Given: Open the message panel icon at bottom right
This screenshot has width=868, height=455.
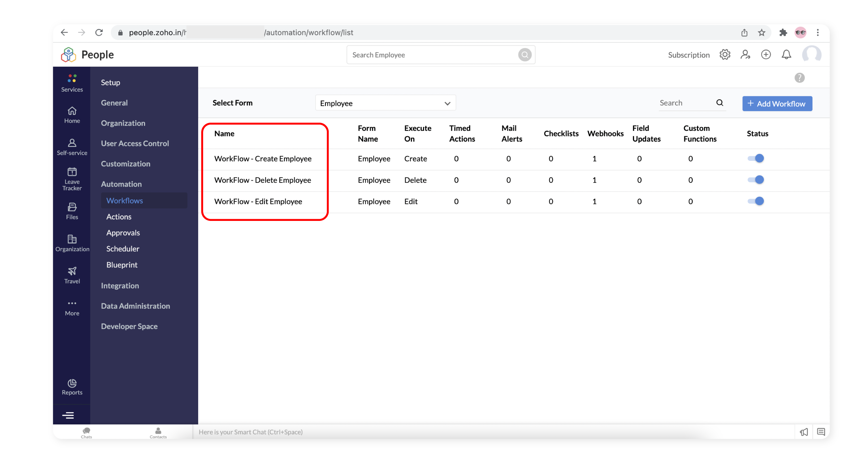Looking at the screenshot, I should pos(821,432).
